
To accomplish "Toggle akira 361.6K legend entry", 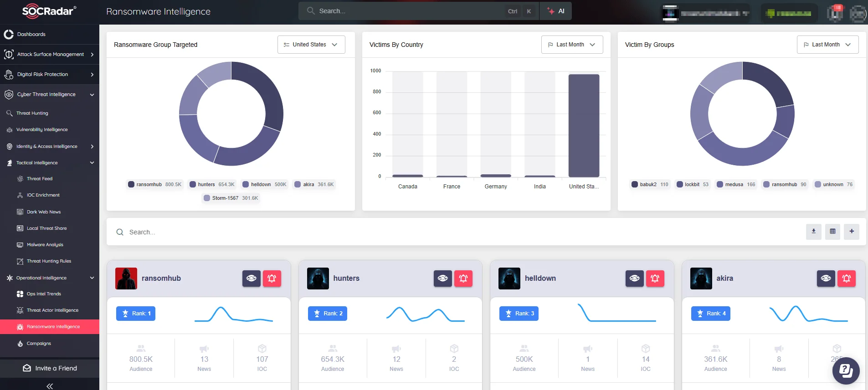I will click(x=314, y=184).
